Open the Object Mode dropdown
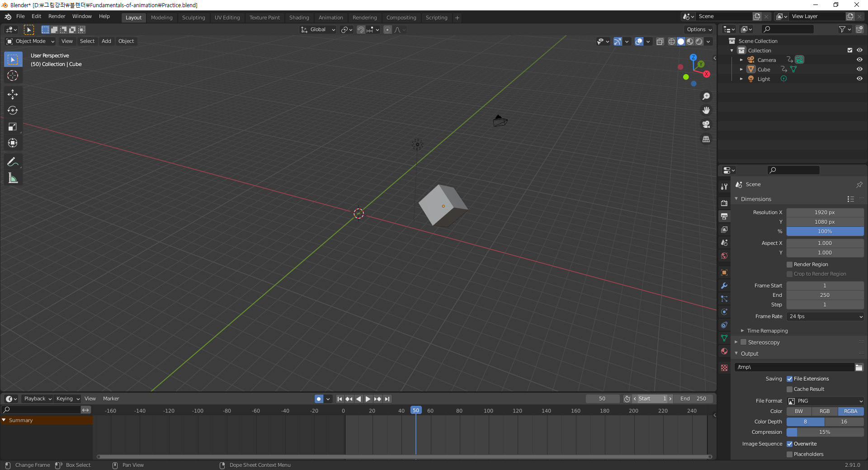The image size is (868, 470). [30, 41]
